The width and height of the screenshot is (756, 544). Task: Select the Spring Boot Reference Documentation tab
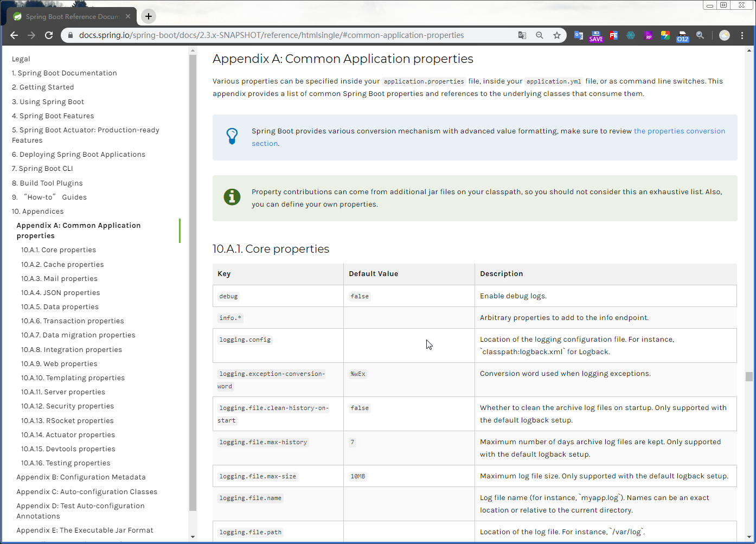pos(72,16)
